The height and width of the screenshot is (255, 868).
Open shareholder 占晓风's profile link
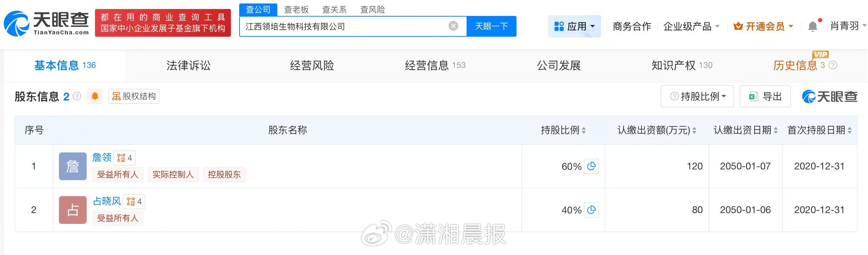point(107,201)
